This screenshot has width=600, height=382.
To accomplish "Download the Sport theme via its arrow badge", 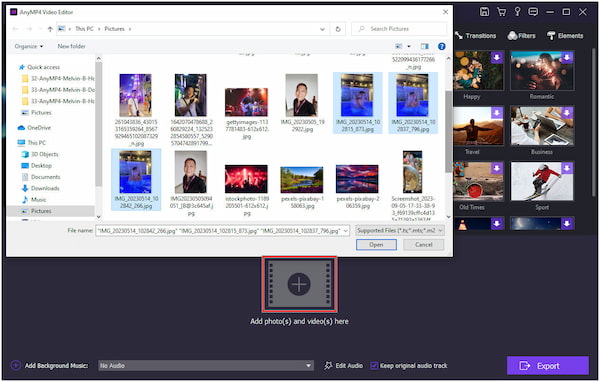I will [567, 168].
